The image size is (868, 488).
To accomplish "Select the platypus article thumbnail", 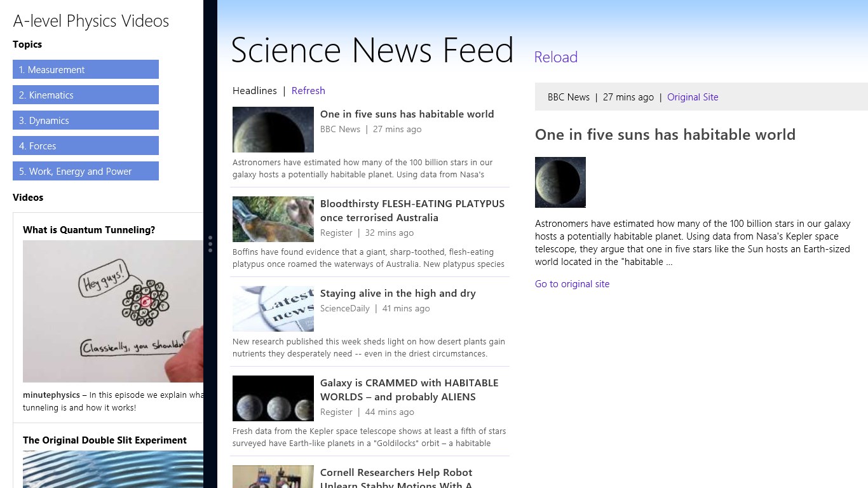I will (x=273, y=219).
